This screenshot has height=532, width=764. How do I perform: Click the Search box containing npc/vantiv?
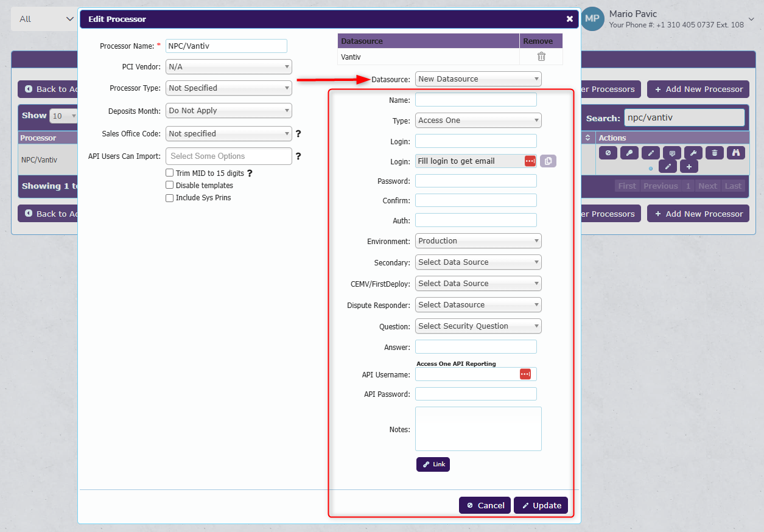[685, 117]
